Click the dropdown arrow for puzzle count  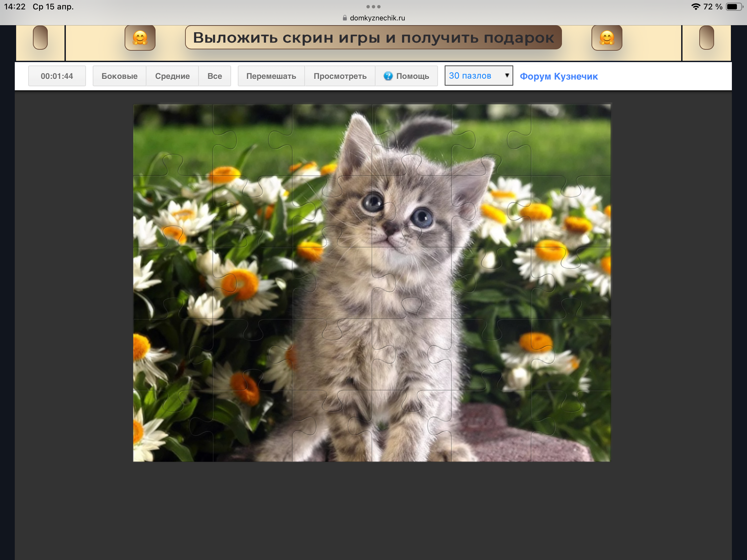(507, 75)
